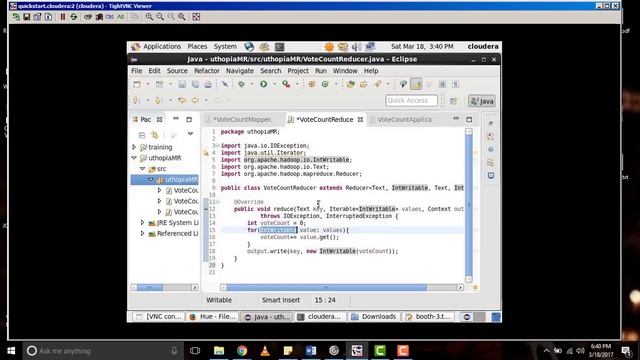
Task: Open Word from the Windows taskbar
Action: coord(311,351)
